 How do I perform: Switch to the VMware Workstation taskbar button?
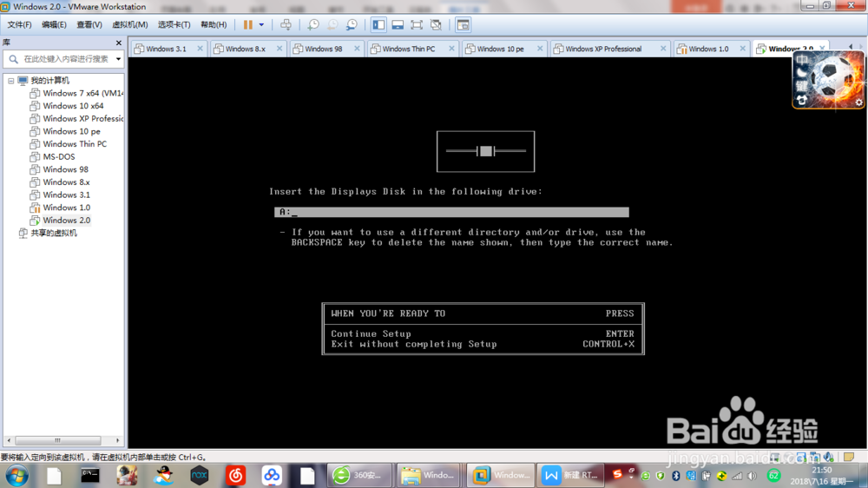coord(501,475)
